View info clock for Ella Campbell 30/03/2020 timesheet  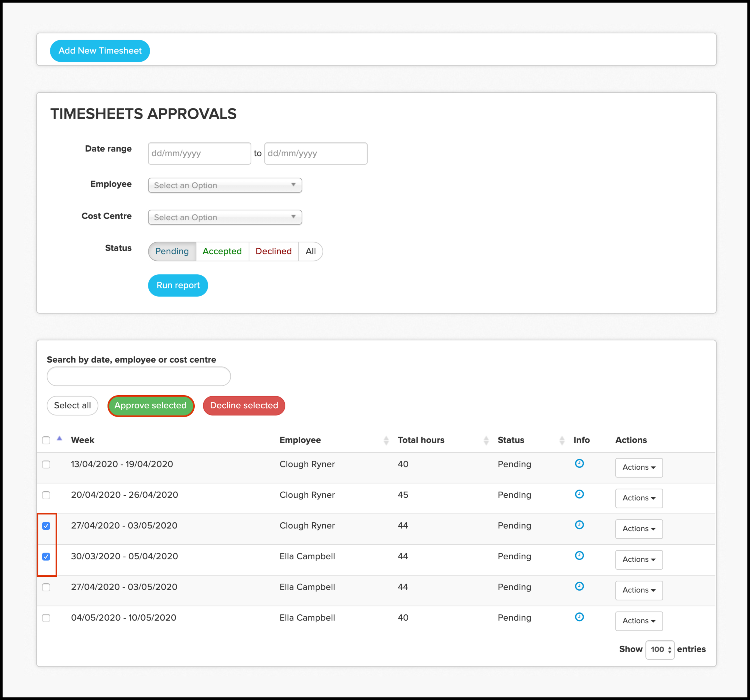pyautogui.click(x=579, y=555)
